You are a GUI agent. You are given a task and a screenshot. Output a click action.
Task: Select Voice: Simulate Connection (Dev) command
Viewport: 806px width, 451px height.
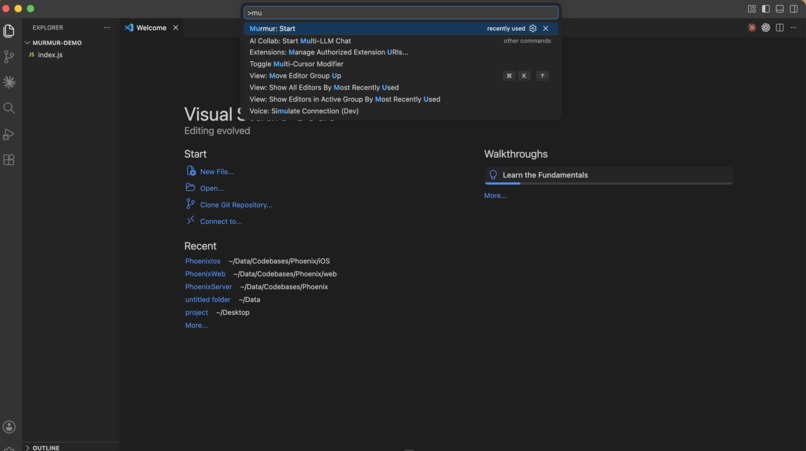(x=400, y=111)
